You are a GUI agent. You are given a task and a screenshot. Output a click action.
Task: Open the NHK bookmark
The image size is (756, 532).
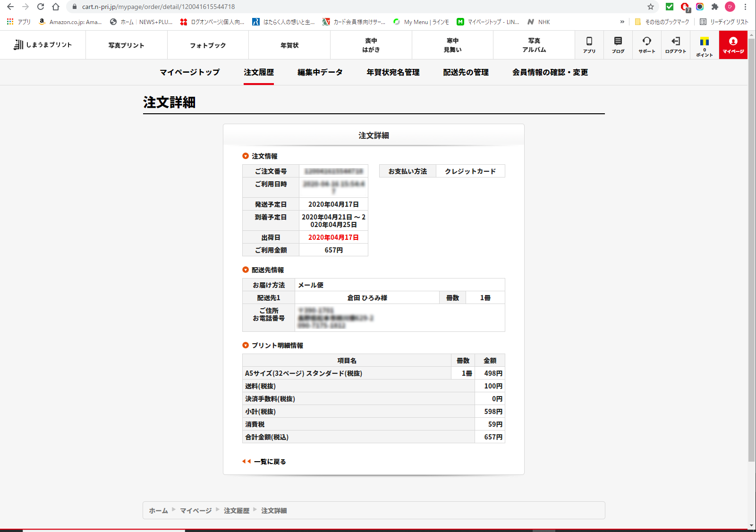click(x=539, y=22)
